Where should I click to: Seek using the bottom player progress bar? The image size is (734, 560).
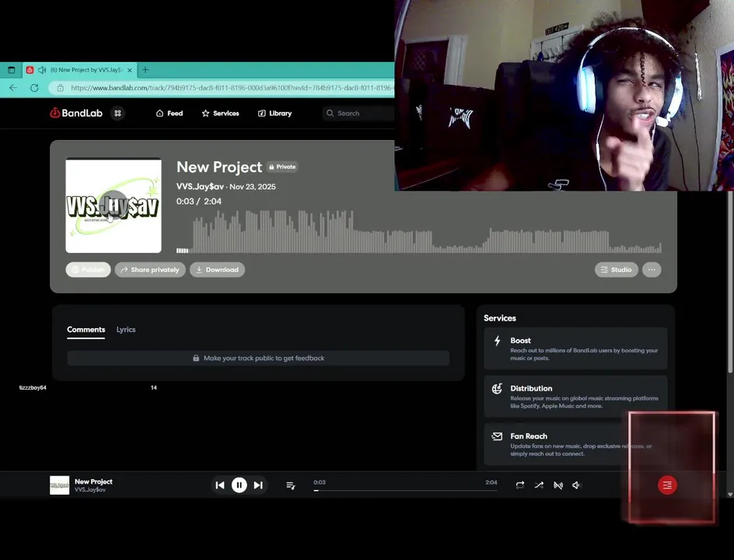pos(405,490)
